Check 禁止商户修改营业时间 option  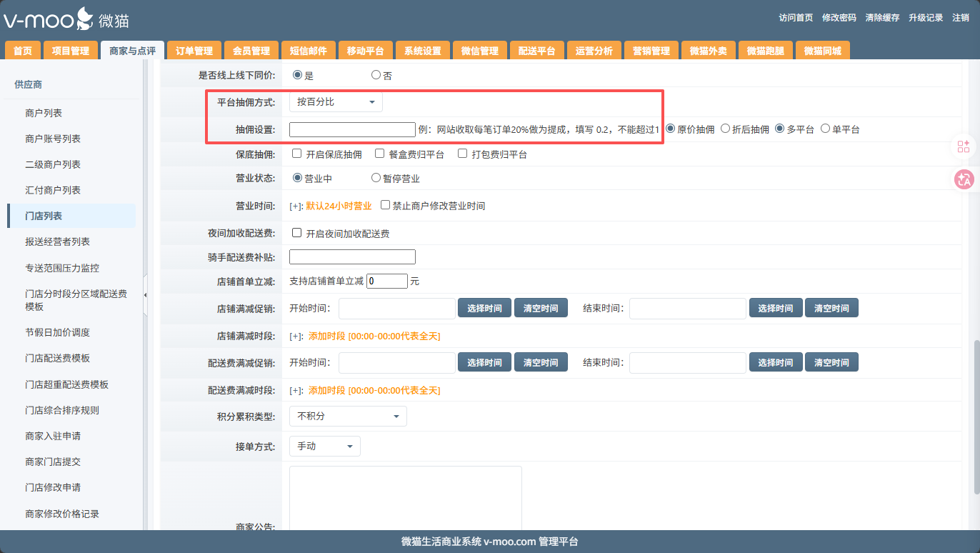386,205
